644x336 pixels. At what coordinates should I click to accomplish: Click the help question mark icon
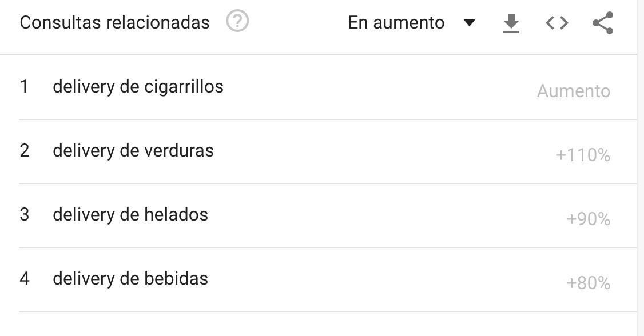pyautogui.click(x=237, y=22)
